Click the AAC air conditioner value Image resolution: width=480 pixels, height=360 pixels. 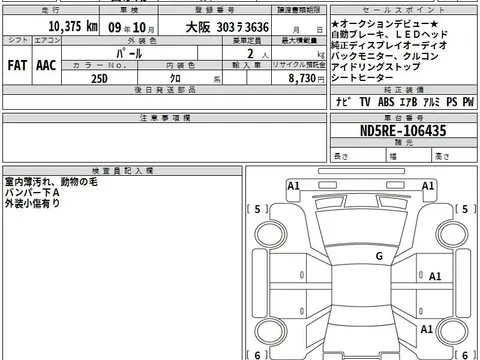pos(46,65)
